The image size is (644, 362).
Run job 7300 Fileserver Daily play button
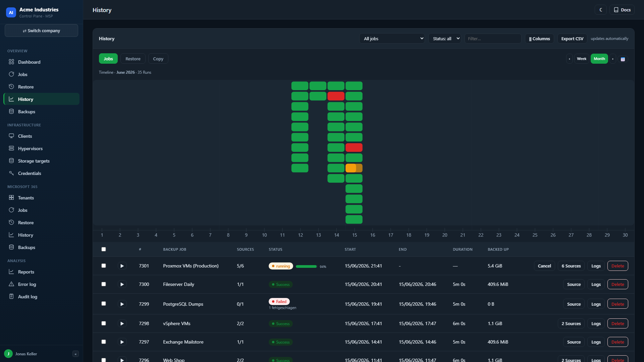pos(122,284)
